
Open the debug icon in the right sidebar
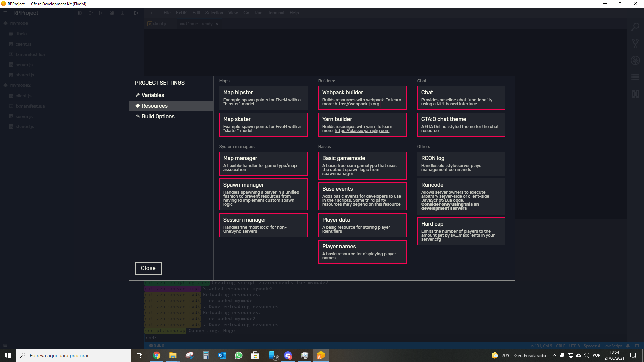coord(635,60)
